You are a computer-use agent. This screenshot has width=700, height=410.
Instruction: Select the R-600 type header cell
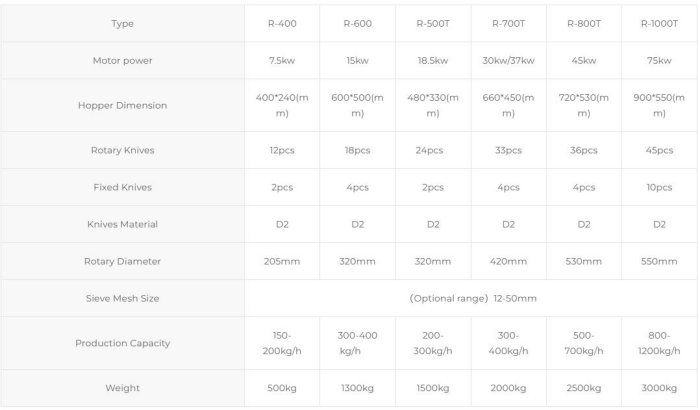357,23
